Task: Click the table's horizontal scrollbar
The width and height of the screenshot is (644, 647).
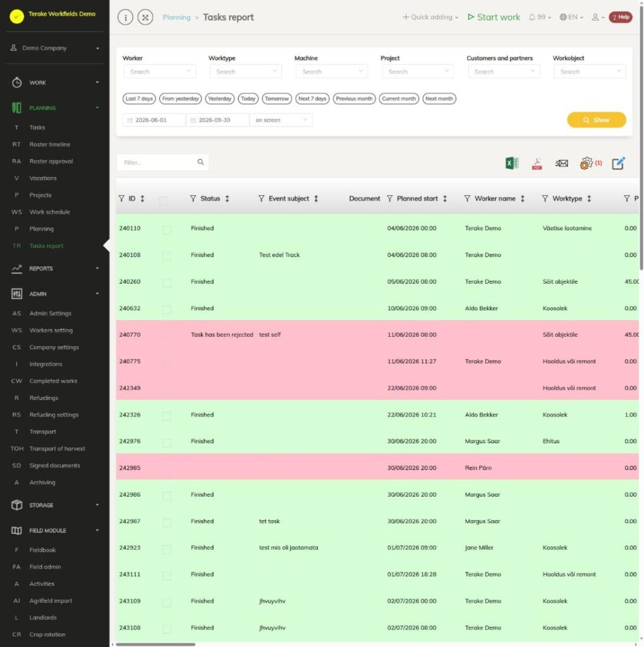Action: 155,644
